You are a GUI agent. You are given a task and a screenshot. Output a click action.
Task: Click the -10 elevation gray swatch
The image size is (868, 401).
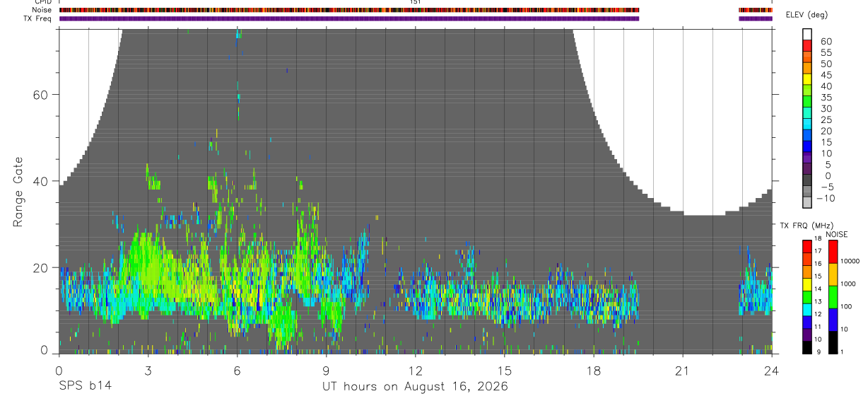807,202
